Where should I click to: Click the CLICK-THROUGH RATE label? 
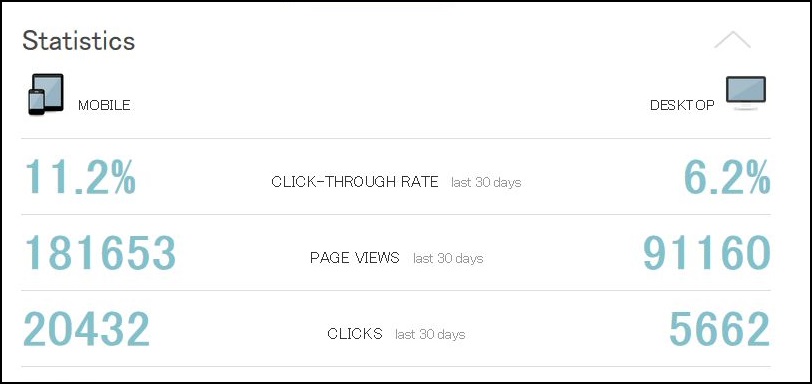(355, 182)
